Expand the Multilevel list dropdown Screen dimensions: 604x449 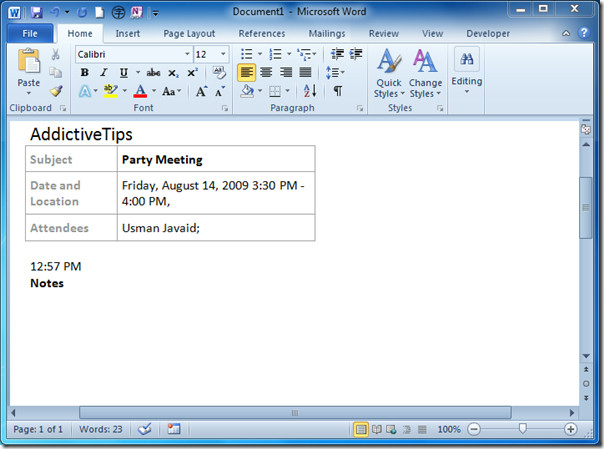pyautogui.click(x=314, y=54)
